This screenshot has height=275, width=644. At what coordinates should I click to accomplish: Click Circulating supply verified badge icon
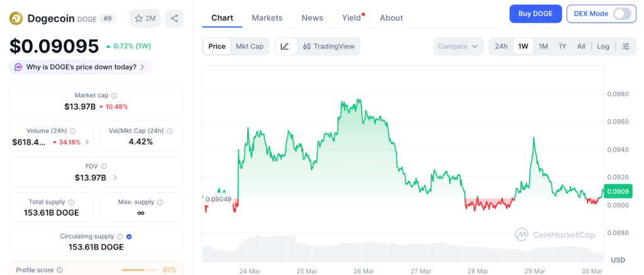(129, 237)
